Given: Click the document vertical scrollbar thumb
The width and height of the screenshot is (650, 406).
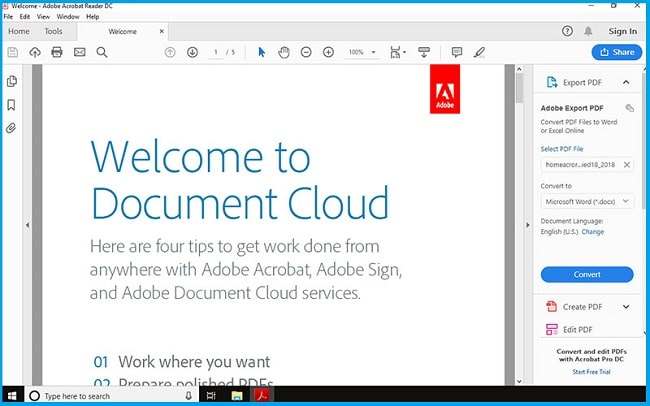Looking at the screenshot, I should click(519, 88).
